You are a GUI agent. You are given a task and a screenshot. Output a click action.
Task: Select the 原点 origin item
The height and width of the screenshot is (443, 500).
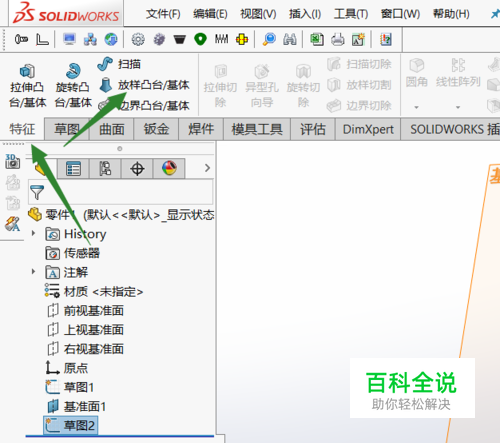point(67,368)
